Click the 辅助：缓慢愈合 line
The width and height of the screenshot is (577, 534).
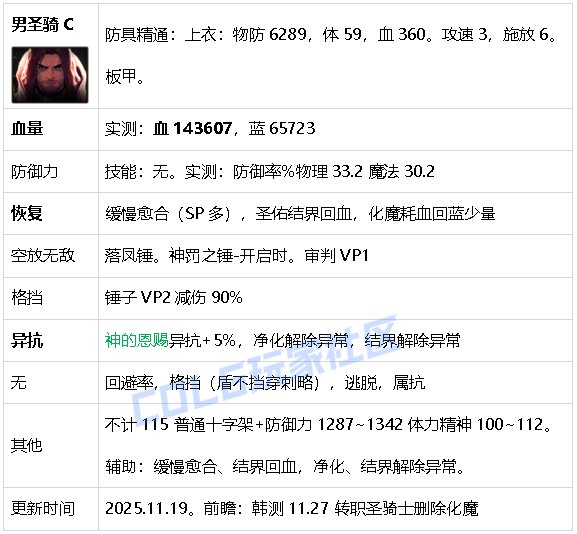tap(284, 467)
